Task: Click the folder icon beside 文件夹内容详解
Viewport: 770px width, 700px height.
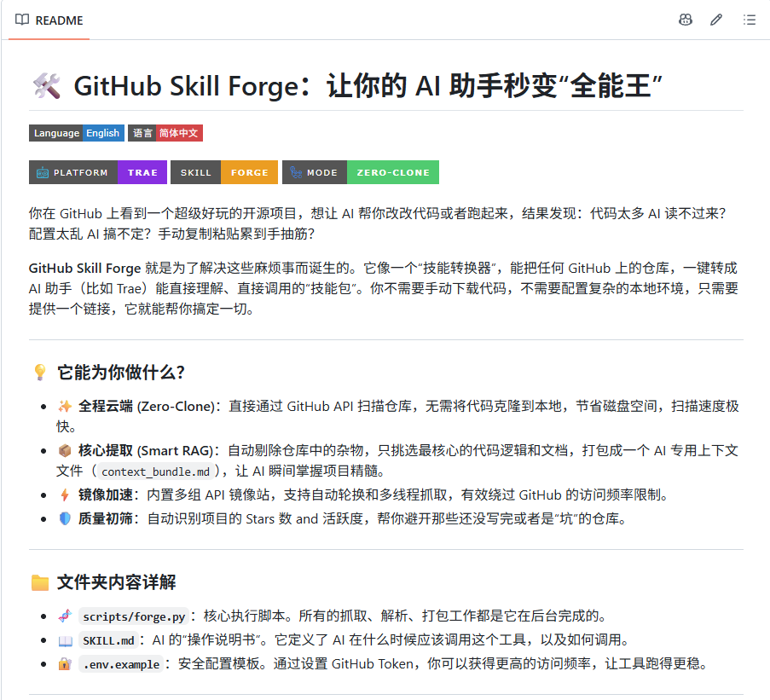Action: pyautogui.click(x=40, y=582)
